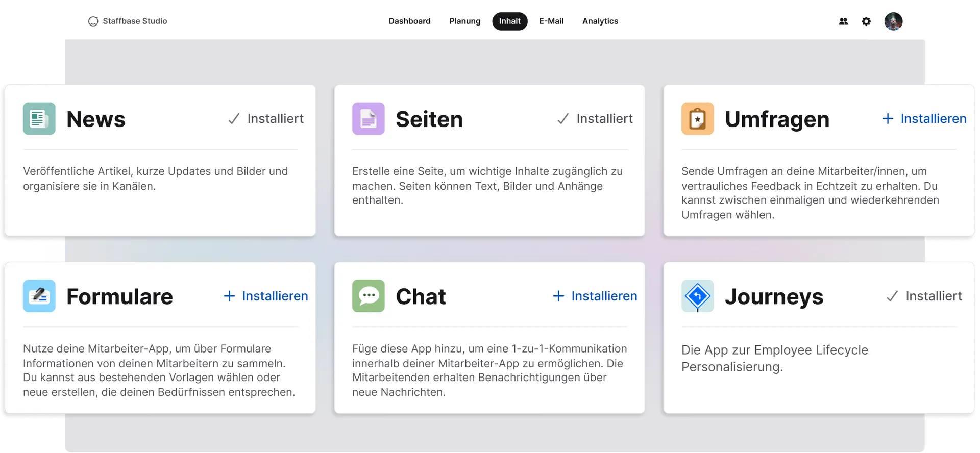Click the active Inhalt pill button
This screenshot has height=453, width=980.
coord(509,21)
